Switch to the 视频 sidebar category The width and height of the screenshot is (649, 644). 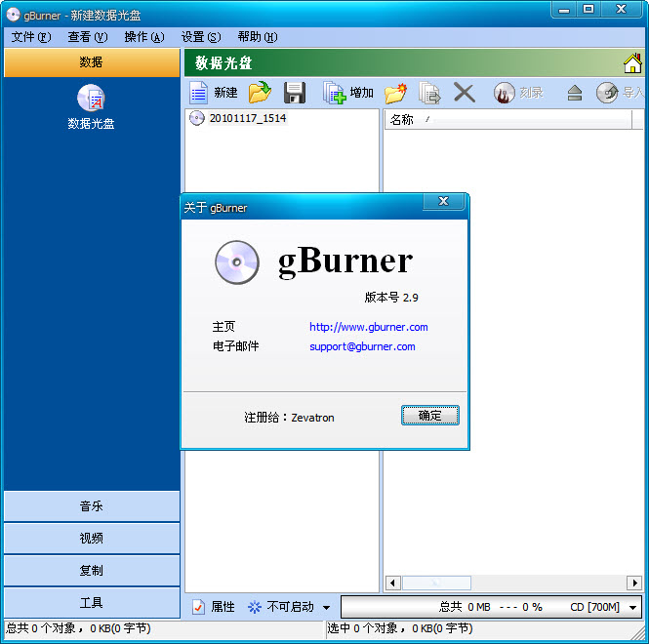pos(92,538)
